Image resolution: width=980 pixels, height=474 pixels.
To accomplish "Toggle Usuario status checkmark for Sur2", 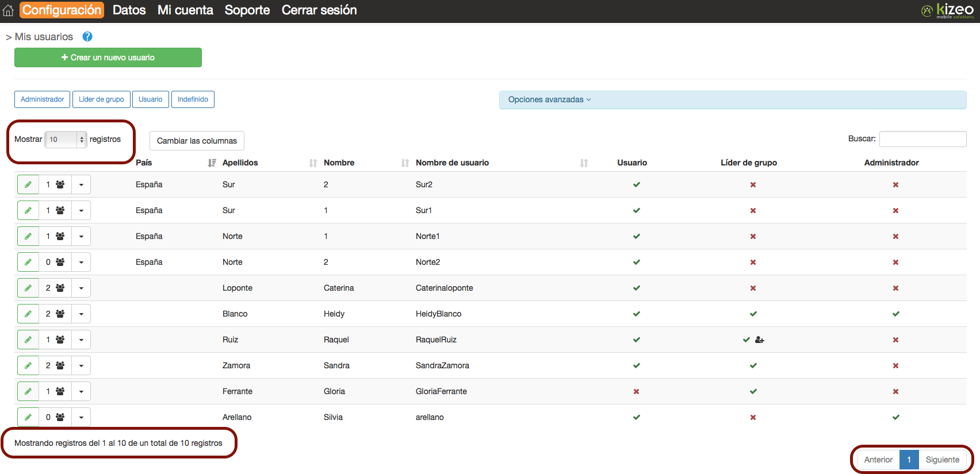I will coord(637,184).
